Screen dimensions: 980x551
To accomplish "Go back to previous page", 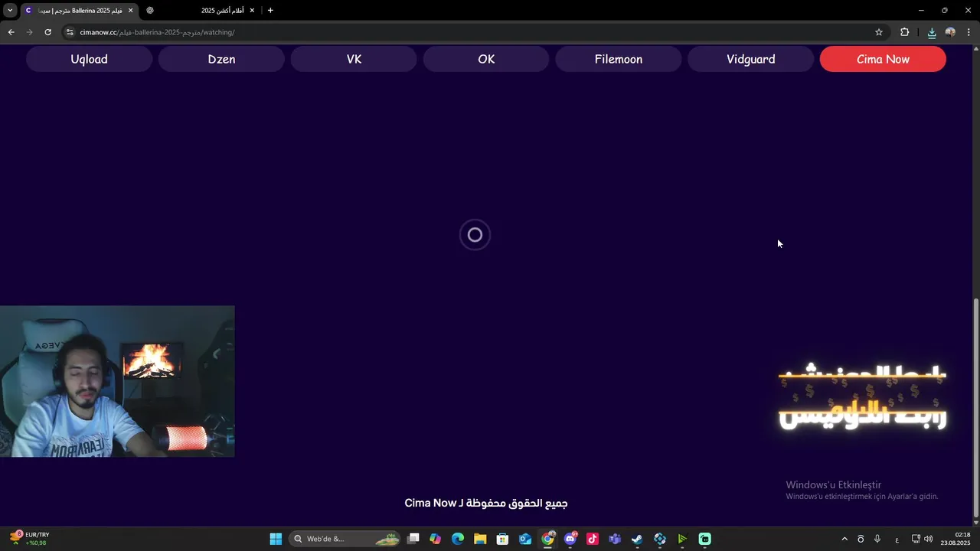I will 11,32.
